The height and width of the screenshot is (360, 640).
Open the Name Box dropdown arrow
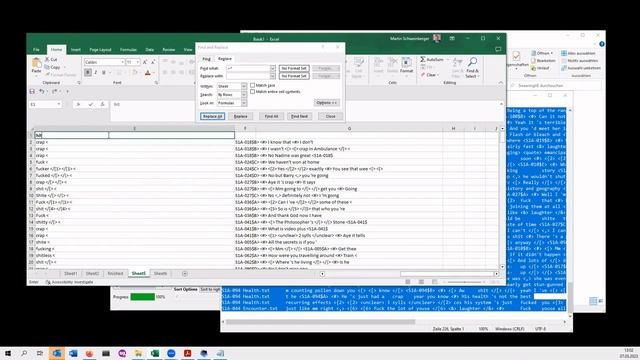[x=59, y=104]
